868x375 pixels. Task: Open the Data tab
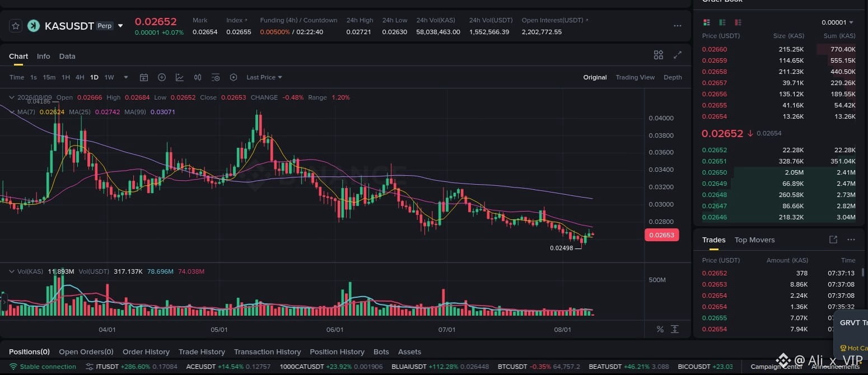click(67, 56)
